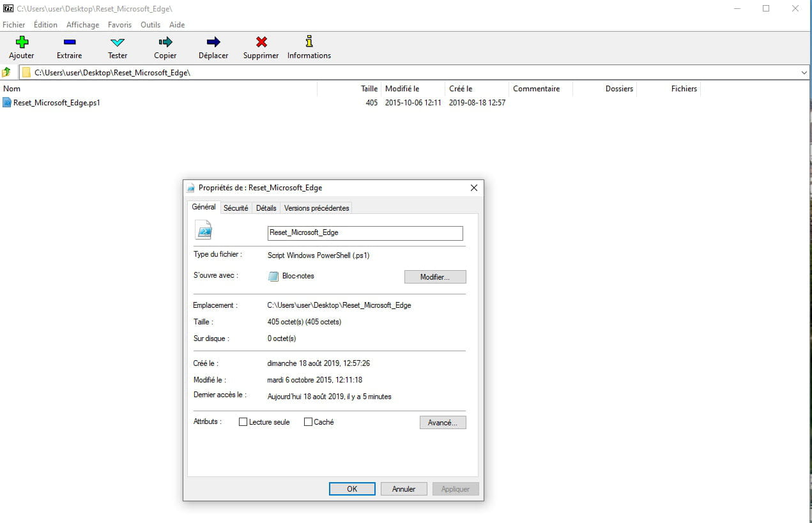Click the Reset_Microsoft_Edge.ps1 file icon
The image size is (812, 523).
7,102
